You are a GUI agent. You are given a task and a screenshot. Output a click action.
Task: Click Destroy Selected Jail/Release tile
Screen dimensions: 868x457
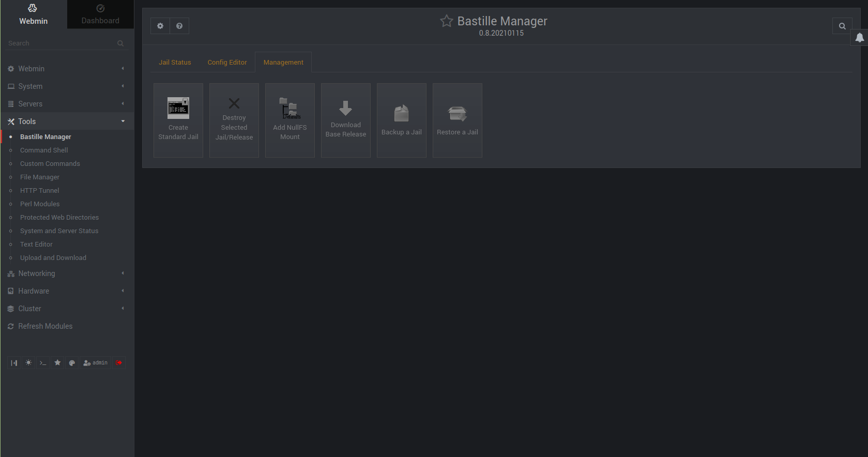click(234, 120)
